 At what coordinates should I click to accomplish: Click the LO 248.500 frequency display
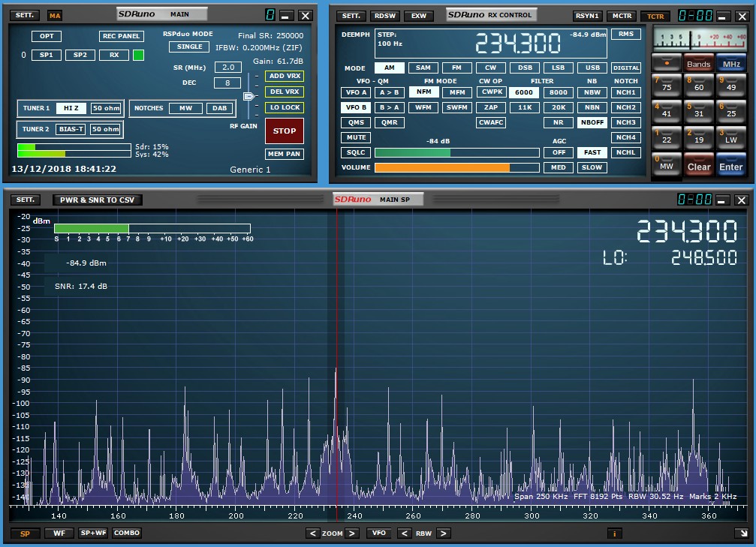(x=670, y=258)
